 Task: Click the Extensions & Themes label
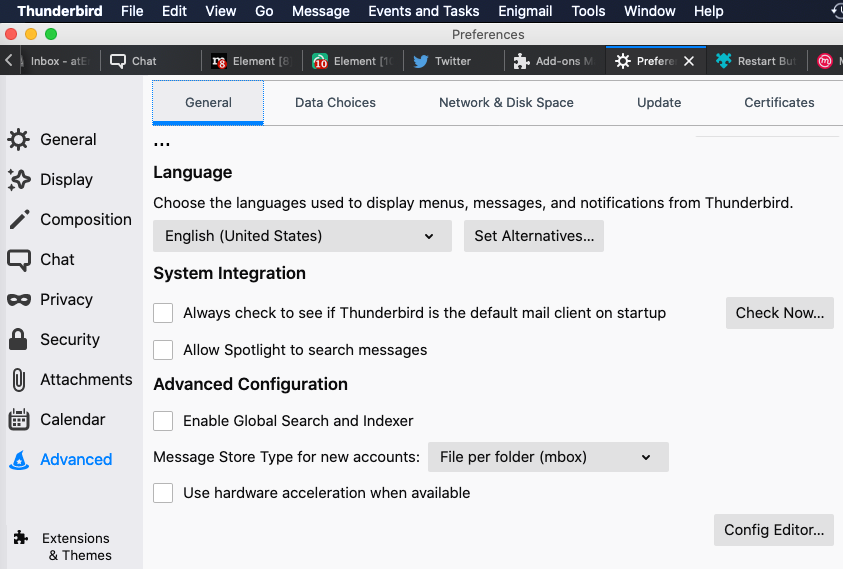[x=76, y=546]
